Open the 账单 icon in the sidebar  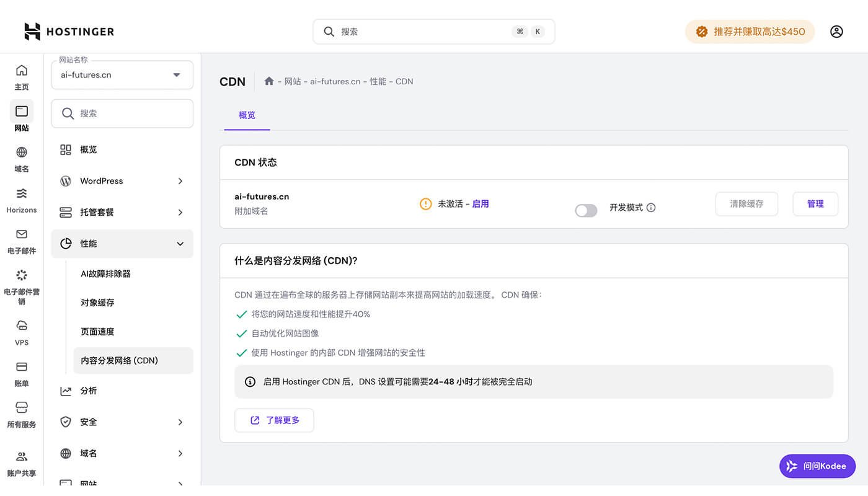coord(21,373)
